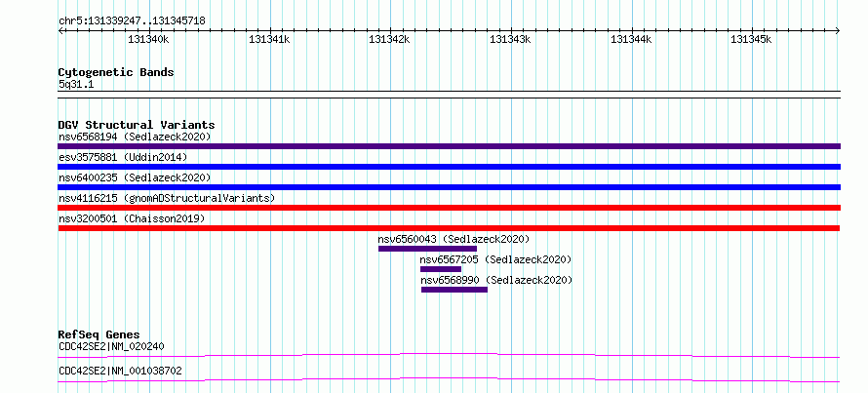Click the ruler's right arrow end

click(x=838, y=30)
